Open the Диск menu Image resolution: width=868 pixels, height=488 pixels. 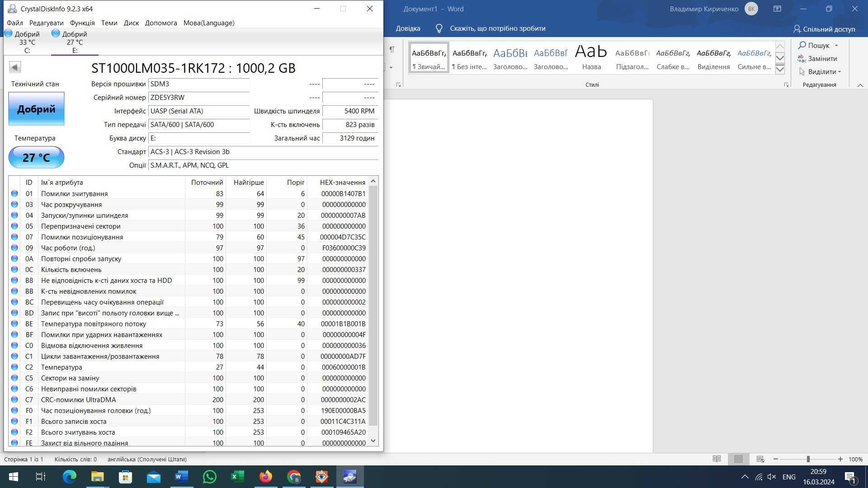[131, 23]
